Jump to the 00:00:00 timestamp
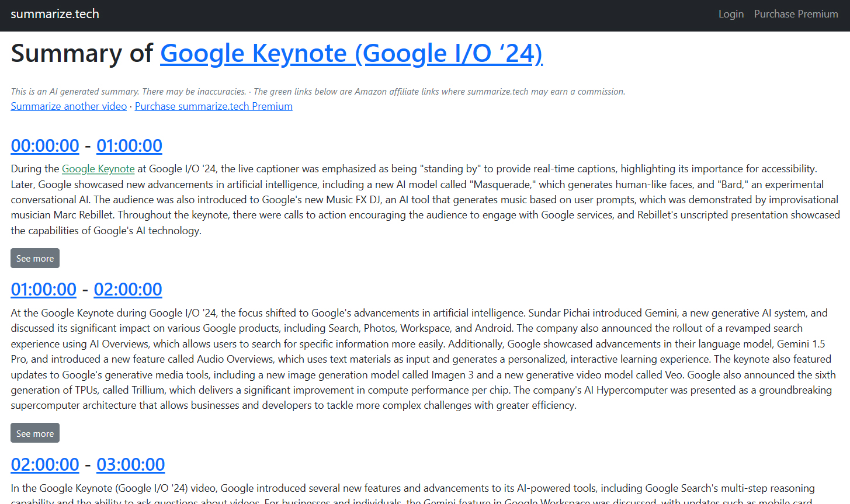The width and height of the screenshot is (850, 504). click(x=45, y=145)
